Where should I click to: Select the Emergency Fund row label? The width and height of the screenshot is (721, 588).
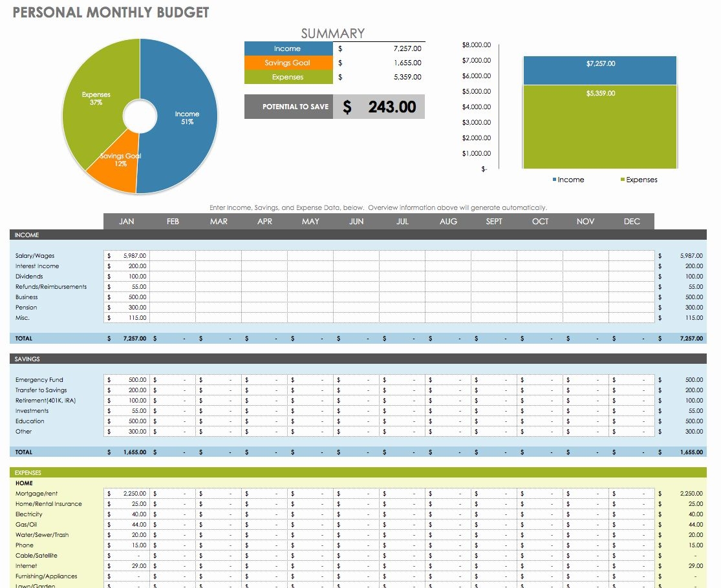[x=39, y=380]
